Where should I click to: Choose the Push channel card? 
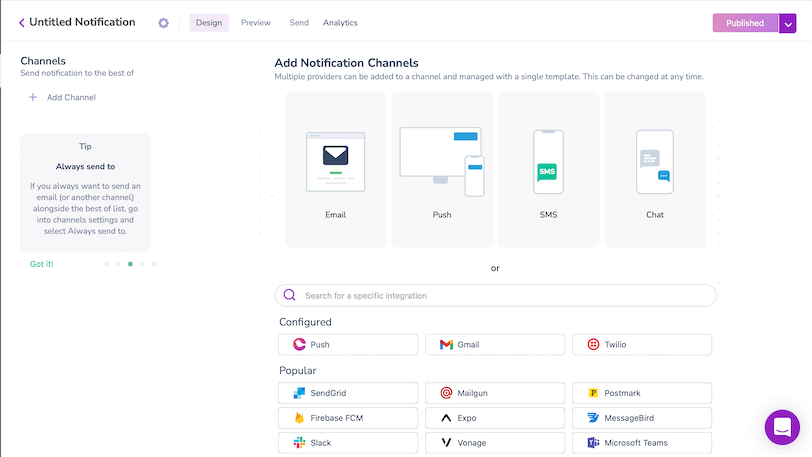pyautogui.click(x=442, y=169)
